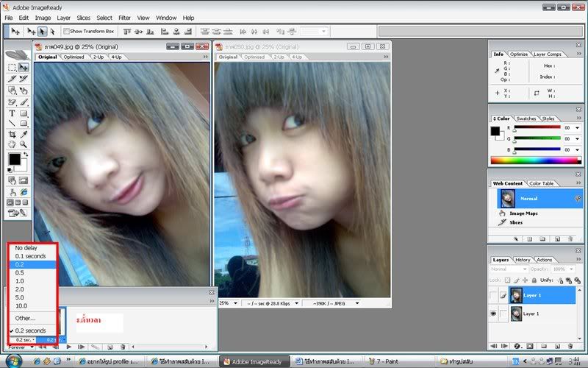Delete layer with Layers panel trash icon
588x368 pixels.
570,346
